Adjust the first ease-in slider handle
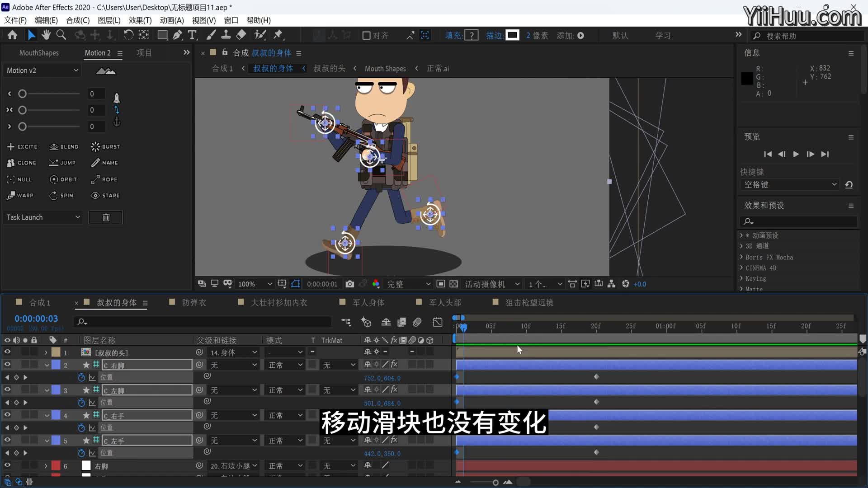868x488 pixels. 22,94
